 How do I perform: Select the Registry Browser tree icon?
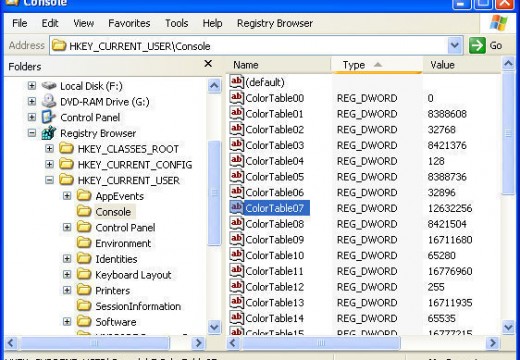49,133
